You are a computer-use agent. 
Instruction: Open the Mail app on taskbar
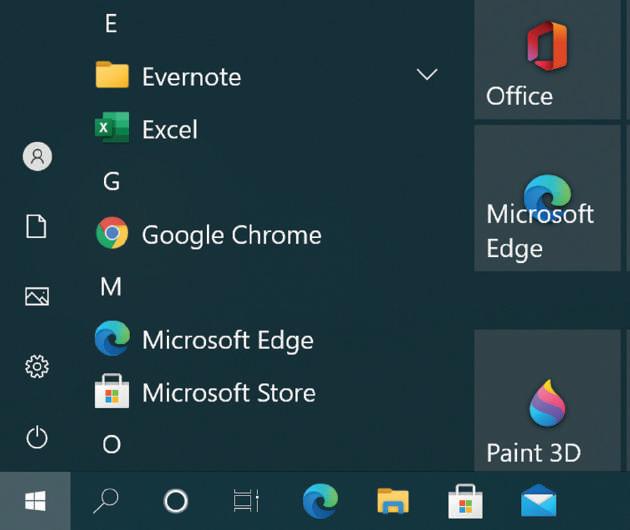tap(539, 501)
